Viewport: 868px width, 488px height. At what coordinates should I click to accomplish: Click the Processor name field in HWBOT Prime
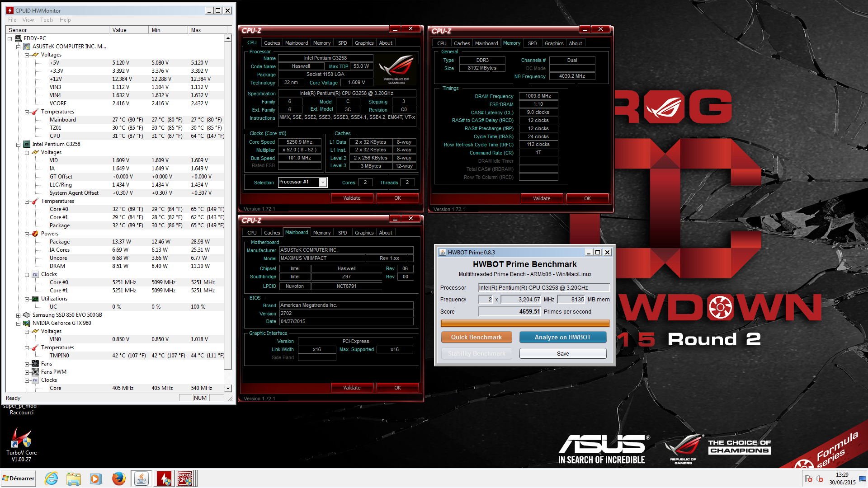coord(544,287)
